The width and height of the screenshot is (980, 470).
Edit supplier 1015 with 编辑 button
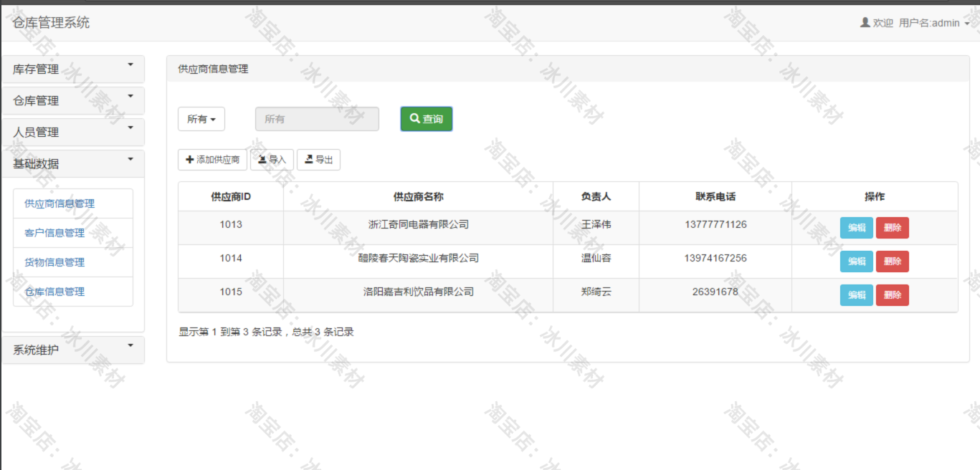[857, 295]
